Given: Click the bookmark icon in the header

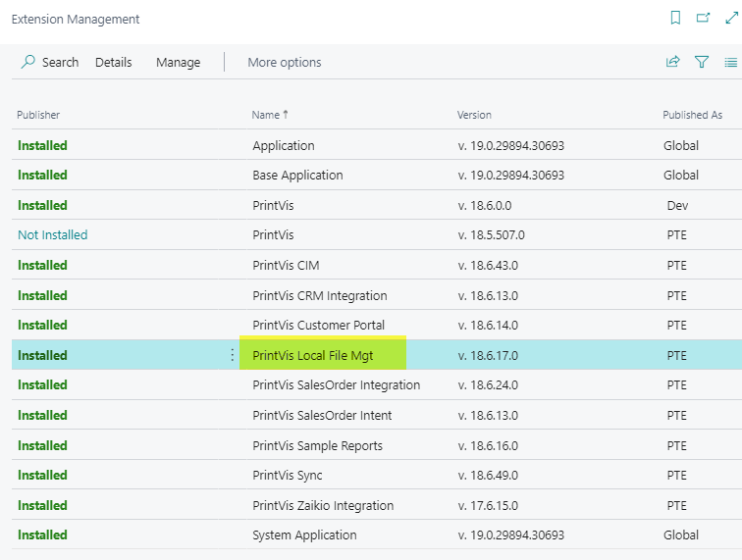Looking at the screenshot, I should 675,18.
